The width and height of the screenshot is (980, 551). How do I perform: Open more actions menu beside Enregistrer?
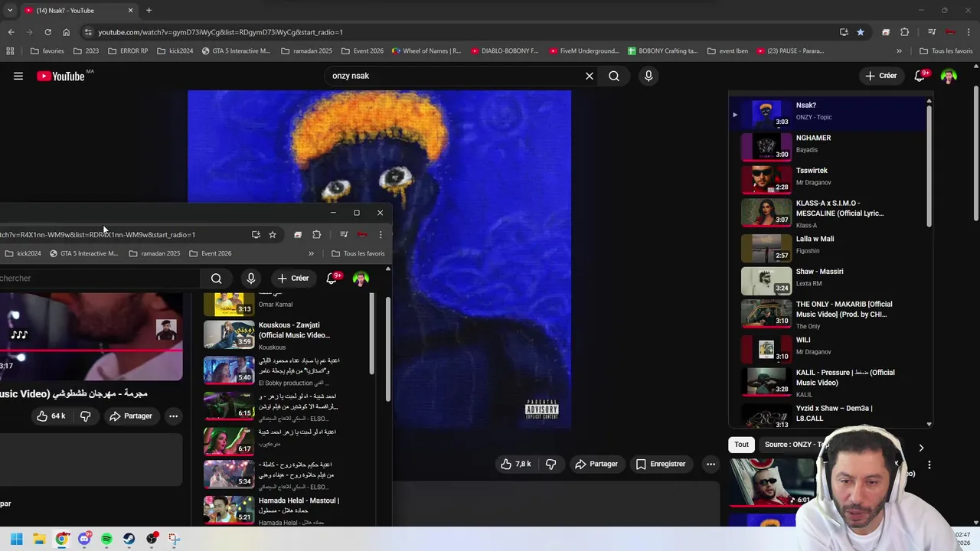710,464
